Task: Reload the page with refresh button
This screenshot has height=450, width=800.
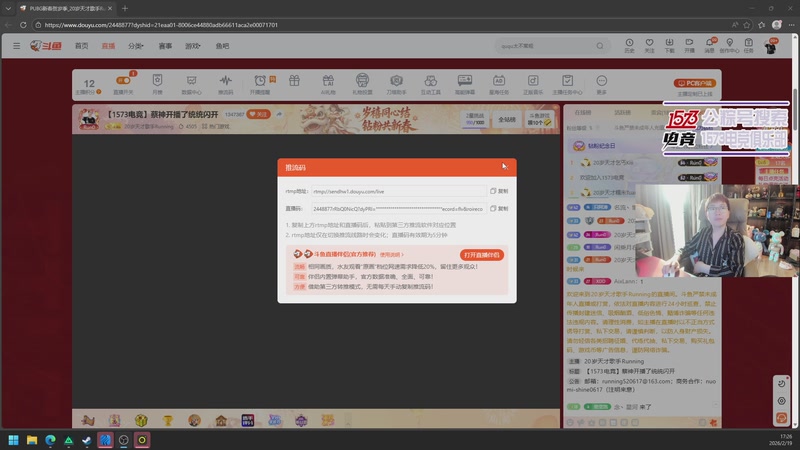Action: [x=23, y=24]
